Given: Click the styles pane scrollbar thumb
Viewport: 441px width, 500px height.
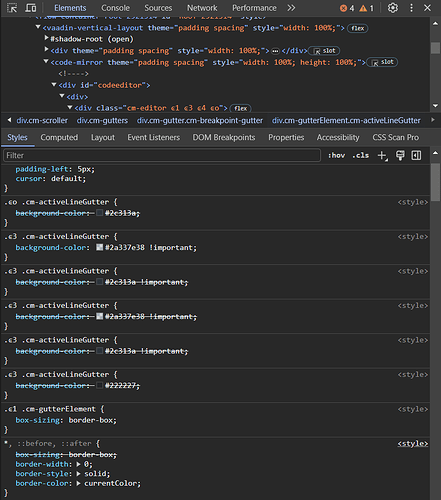Looking at the screenshot, I should pos(435,182).
